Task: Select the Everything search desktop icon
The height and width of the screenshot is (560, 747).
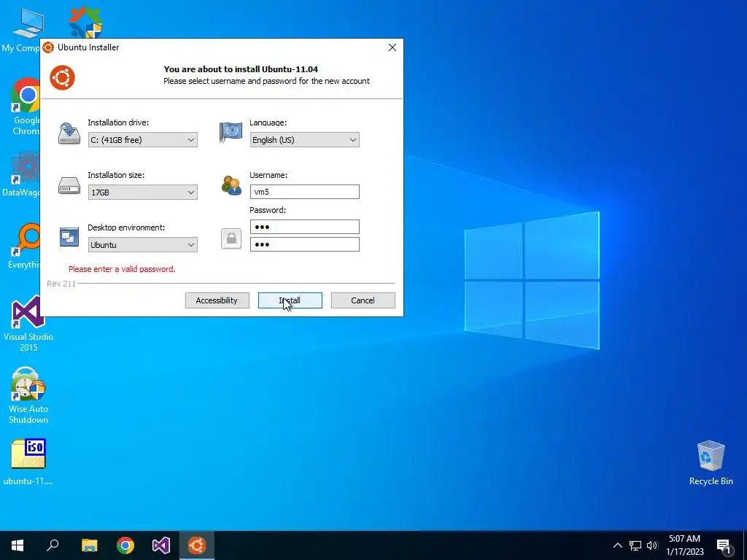Action: click(x=24, y=246)
